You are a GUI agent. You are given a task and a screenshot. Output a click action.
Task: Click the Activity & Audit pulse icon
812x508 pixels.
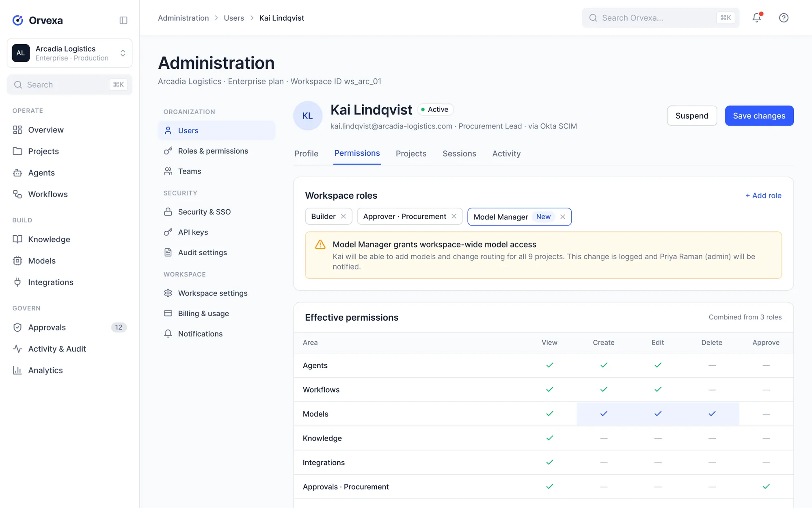pyautogui.click(x=17, y=349)
